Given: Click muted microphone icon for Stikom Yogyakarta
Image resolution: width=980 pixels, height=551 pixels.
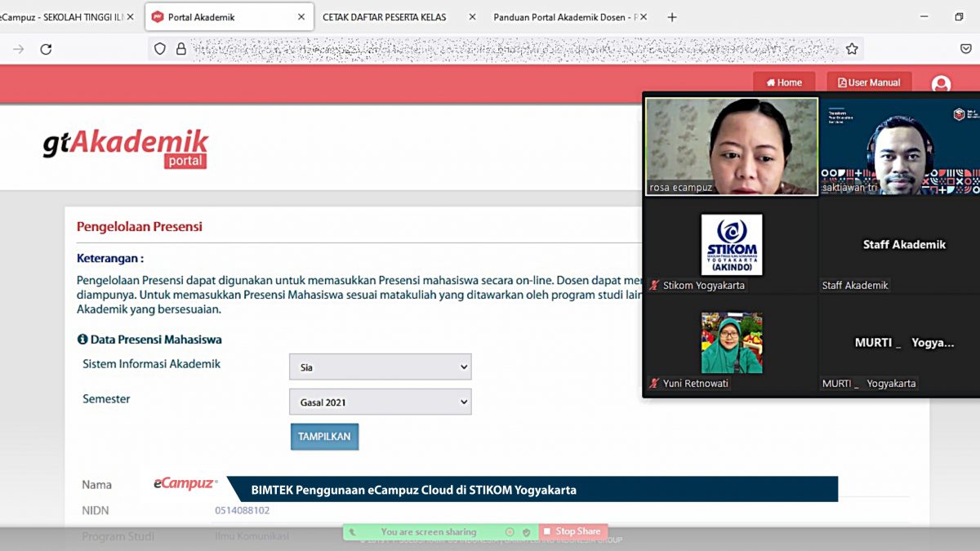Looking at the screenshot, I should click(x=654, y=286).
